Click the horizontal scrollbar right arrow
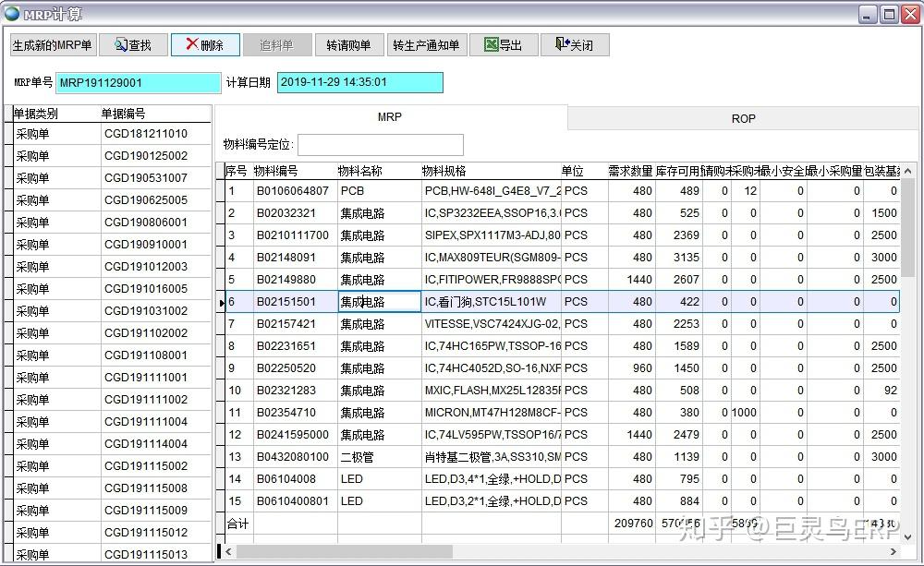This screenshot has height=566, width=924. 894,552
